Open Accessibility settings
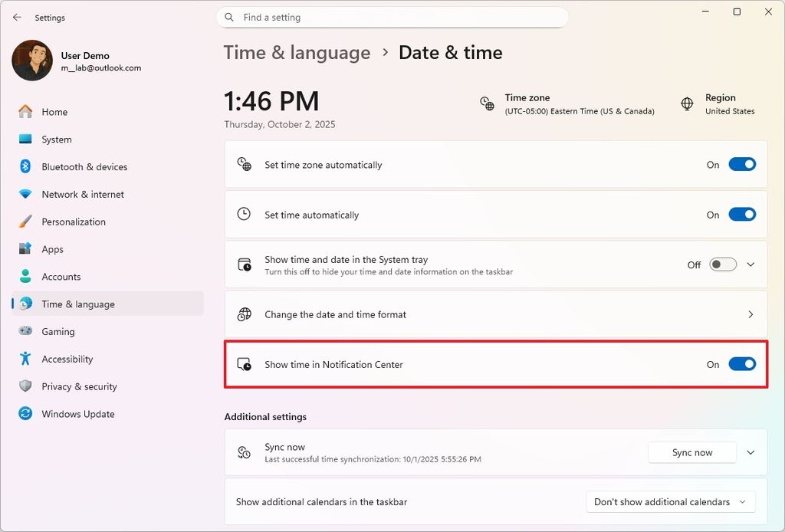This screenshot has width=785, height=532. (67, 359)
